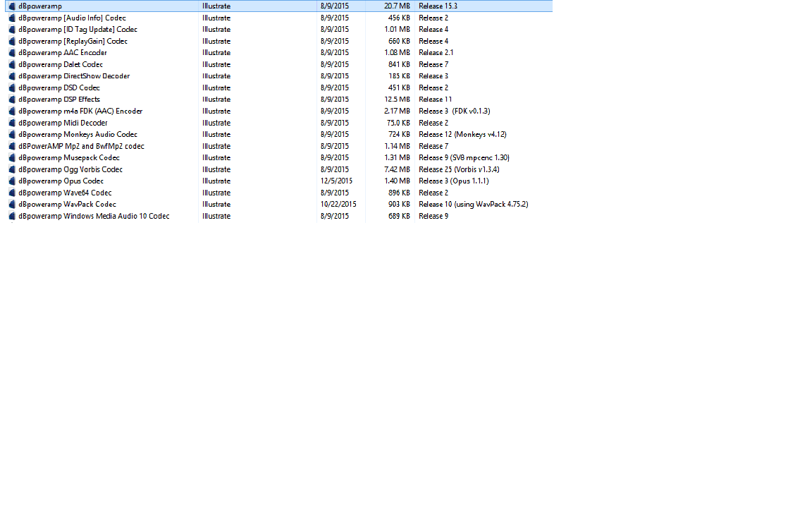The height and width of the screenshot is (508, 812).
Task: Select dBPowerAMP Mp2 and BwfMp2 codec
Action: coord(81,146)
